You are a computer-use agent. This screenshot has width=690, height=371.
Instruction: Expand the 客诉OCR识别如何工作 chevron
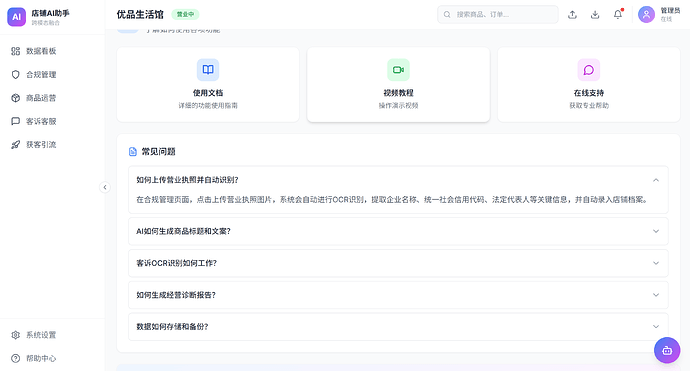click(656, 263)
